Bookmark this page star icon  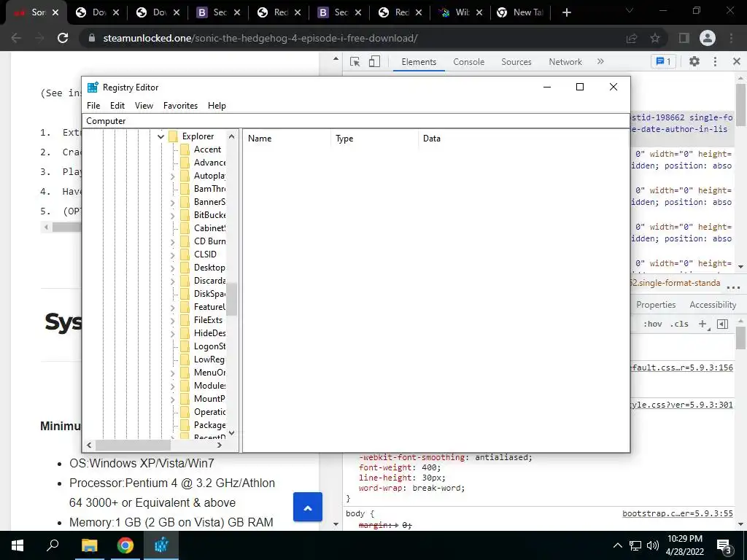point(655,38)
